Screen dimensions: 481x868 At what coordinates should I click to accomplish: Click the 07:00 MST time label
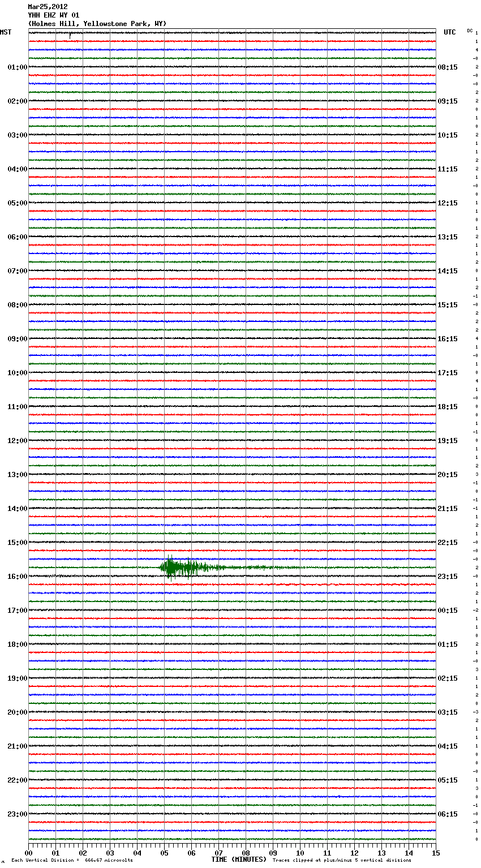[x=18, y=271]
